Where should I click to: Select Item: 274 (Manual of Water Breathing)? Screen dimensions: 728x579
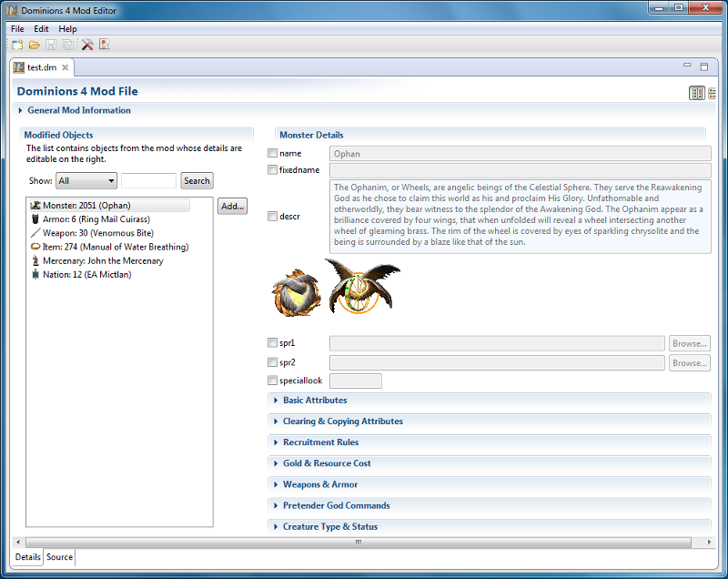coord(109,247)
